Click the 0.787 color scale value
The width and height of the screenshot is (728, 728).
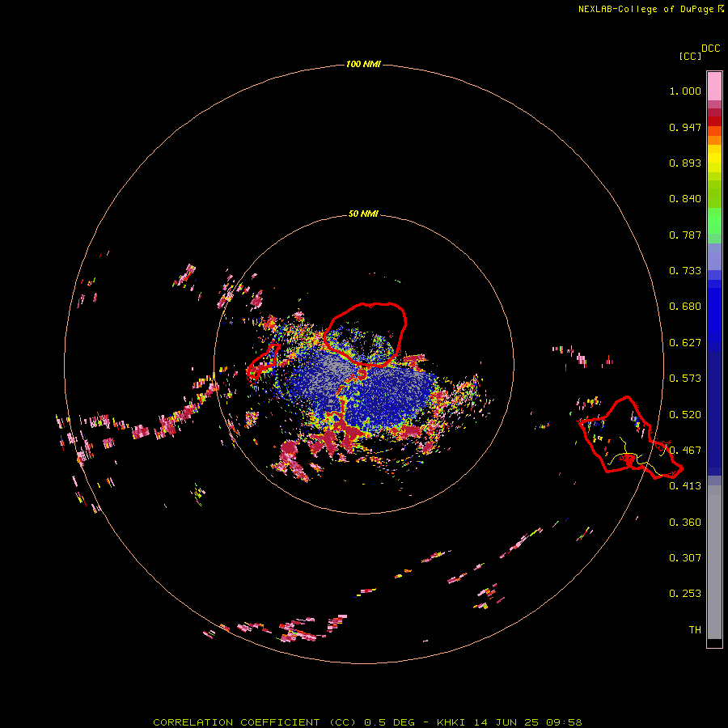(685, 235)
